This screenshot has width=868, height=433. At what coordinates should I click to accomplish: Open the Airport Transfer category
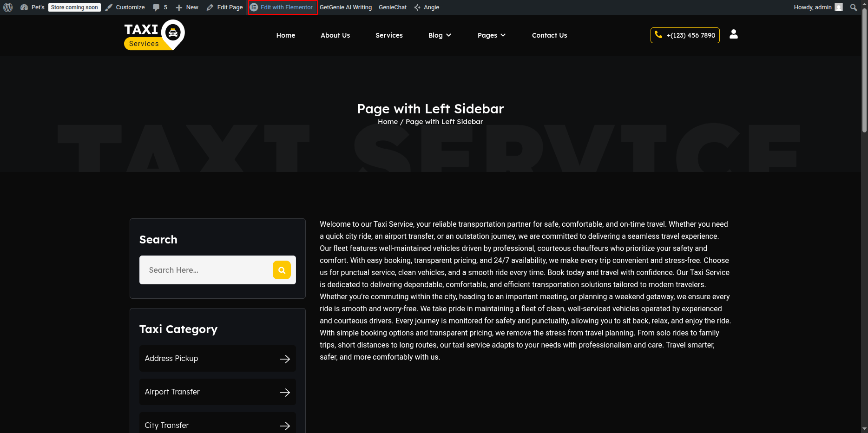click(217, 392)
